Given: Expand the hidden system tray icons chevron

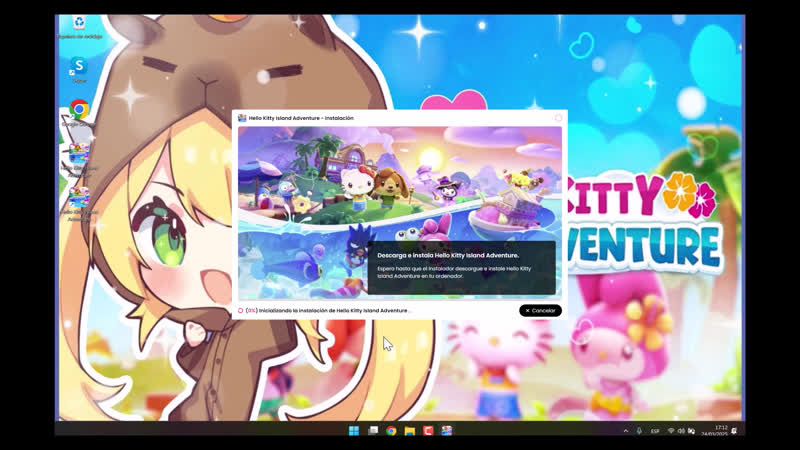Looking at the screenshot, I should pos(626,431).
